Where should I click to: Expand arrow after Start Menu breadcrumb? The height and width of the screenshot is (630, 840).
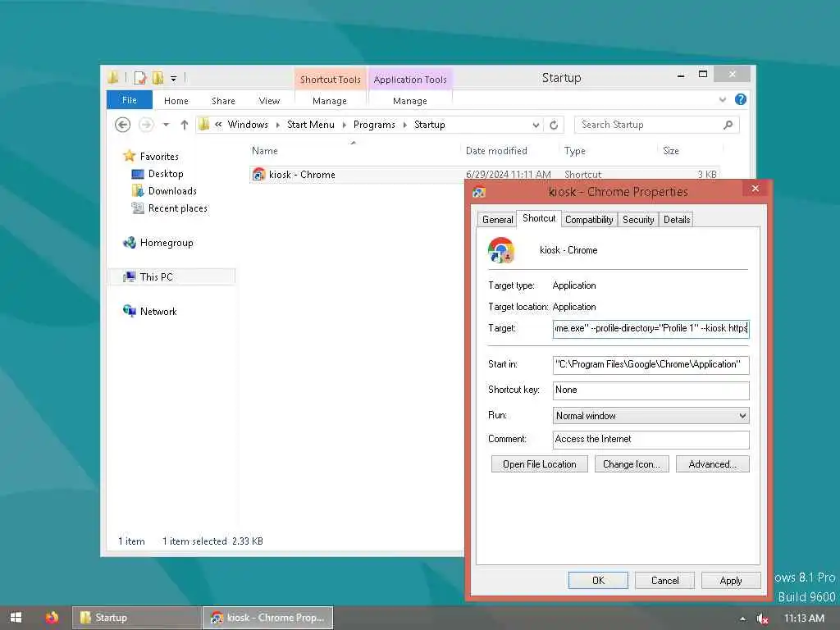pos(344,125)
